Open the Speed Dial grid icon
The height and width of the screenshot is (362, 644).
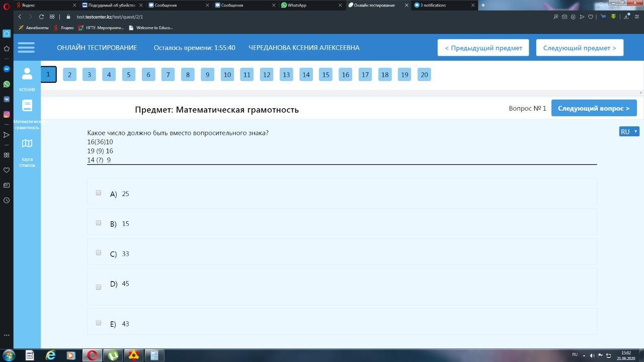[x=52, y=17]
